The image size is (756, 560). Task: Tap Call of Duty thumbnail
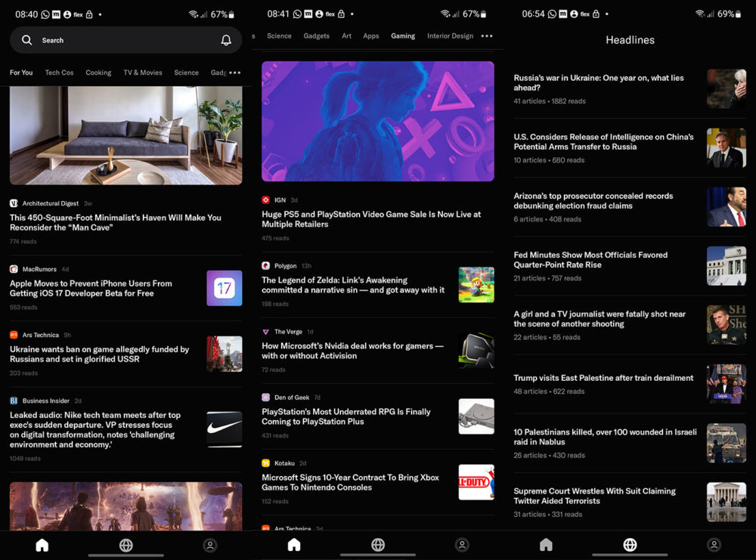476,482
